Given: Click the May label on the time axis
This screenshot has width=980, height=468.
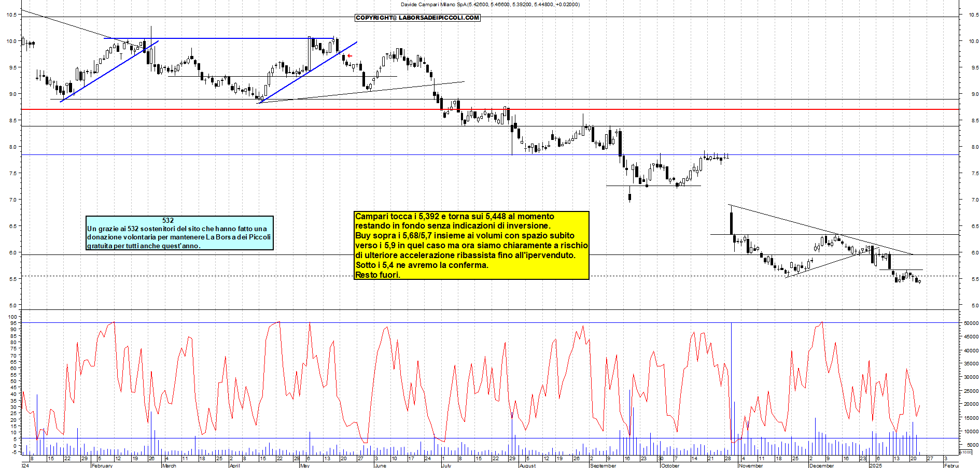Looking at the screenshot, I should point(305,465).
